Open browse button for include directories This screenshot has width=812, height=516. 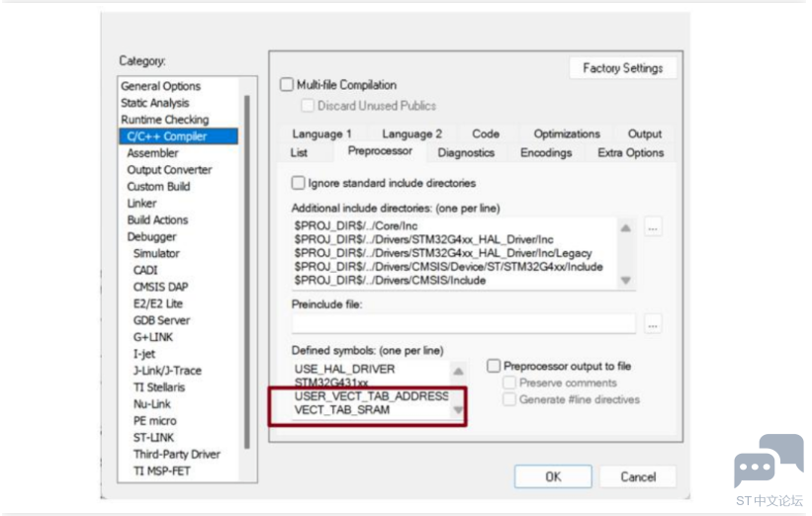(x=653, y=227)
